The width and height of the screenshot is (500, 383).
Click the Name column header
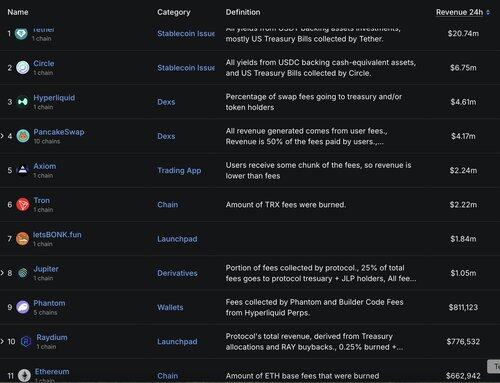pyautogui.click(x=18, y=12)
